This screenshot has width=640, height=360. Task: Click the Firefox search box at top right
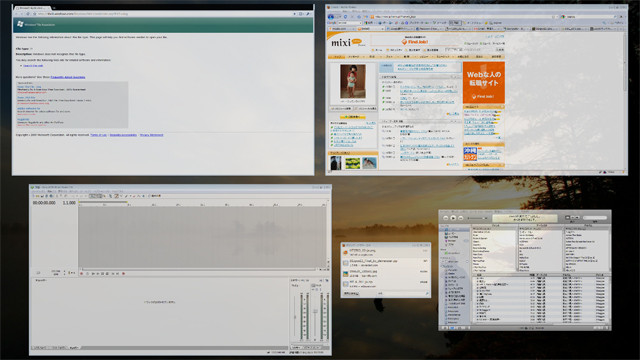click(590, 17)
